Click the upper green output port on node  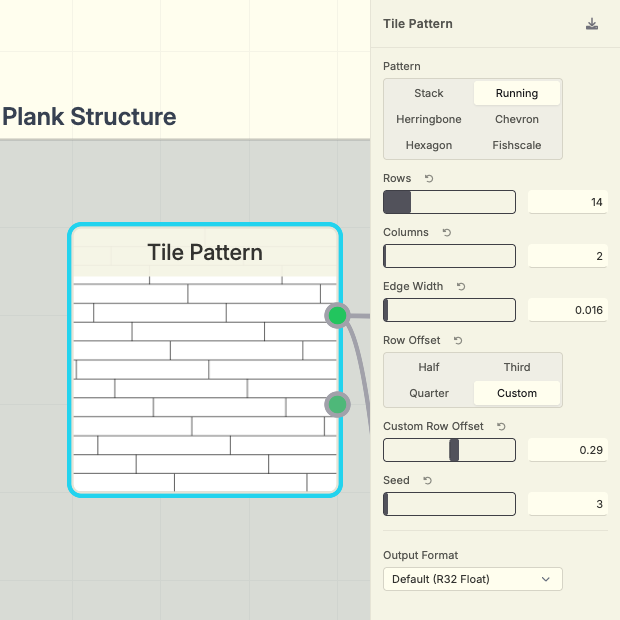click(x=337, y=316)
